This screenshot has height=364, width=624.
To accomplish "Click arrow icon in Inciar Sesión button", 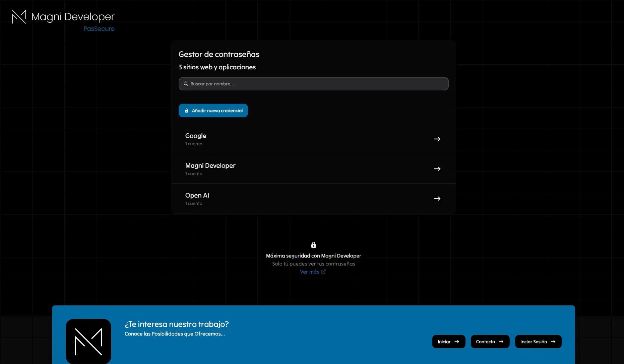I will click(553, 342).
